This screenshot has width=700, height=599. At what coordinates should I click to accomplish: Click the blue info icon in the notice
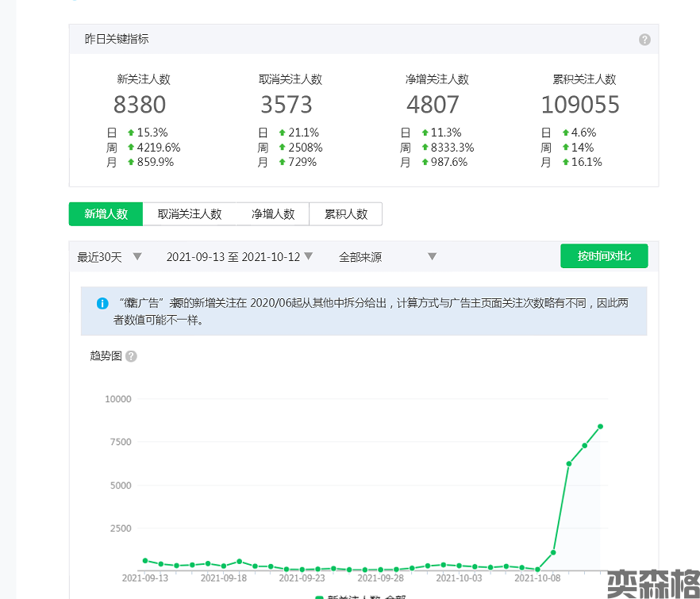click(102, 303)
